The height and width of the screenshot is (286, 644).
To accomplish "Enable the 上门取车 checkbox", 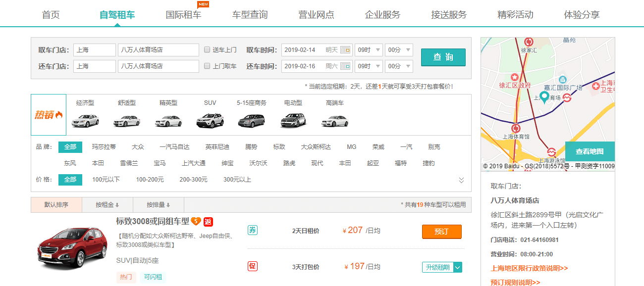I will 208,65.
